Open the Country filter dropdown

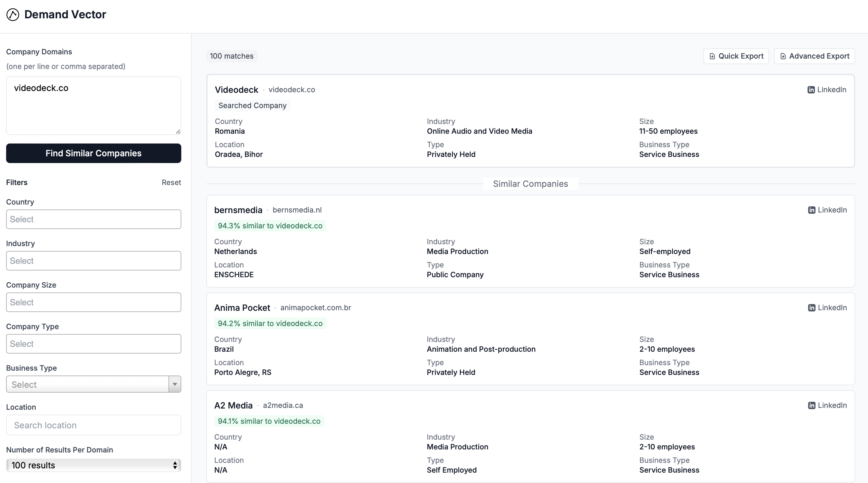(x=93, y=220)
